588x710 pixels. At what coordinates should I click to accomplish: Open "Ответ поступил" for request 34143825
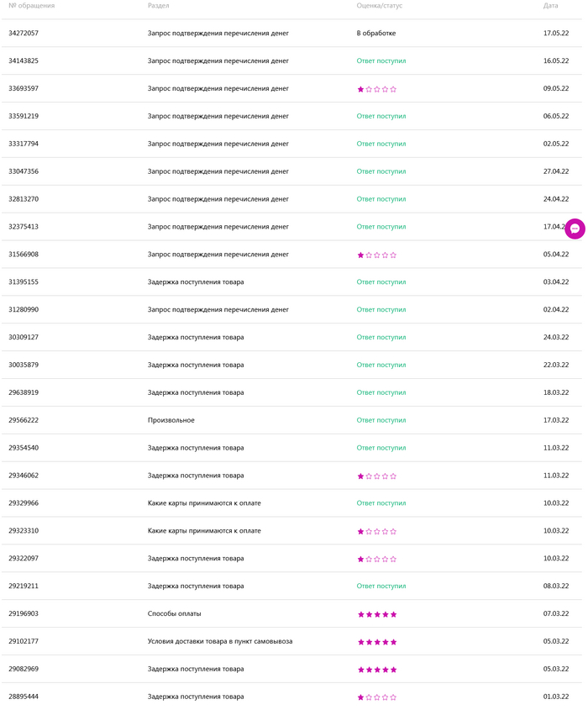381,61
